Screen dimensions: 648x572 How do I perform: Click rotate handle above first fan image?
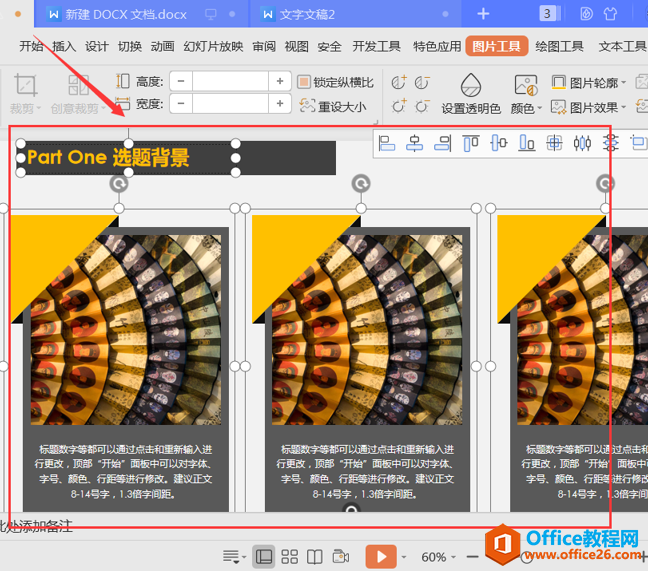click(119, 184)
